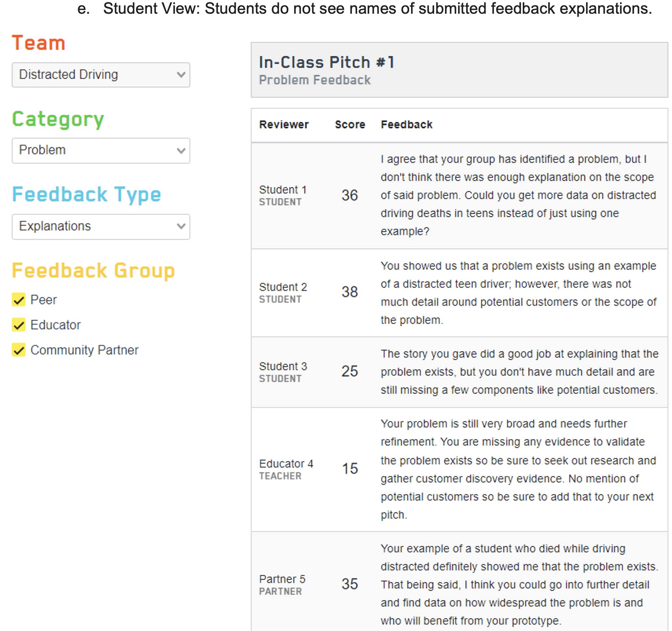Sort by the Score column header

tap(350, 125)
